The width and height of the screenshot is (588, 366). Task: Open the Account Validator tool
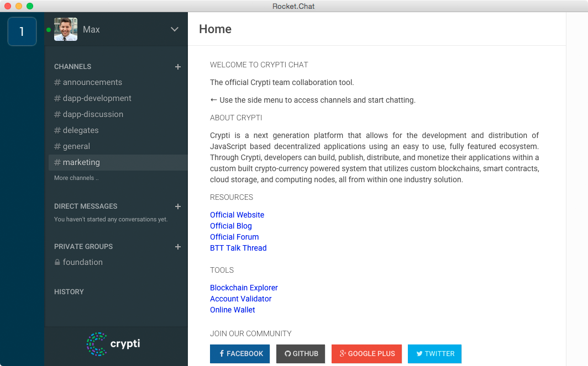coord(241,299)
